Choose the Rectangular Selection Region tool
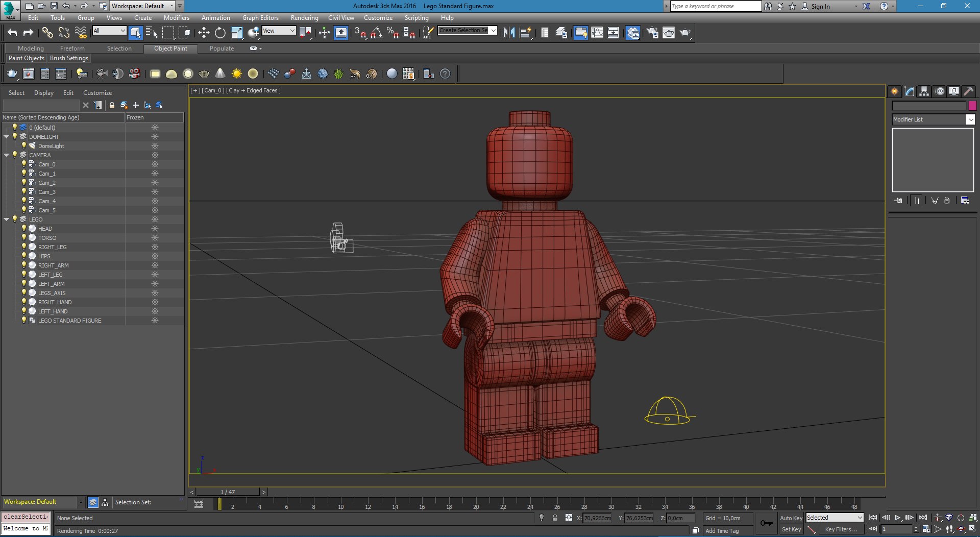The height and width of the screenshot is (537, 980). [x=168, y=33]
